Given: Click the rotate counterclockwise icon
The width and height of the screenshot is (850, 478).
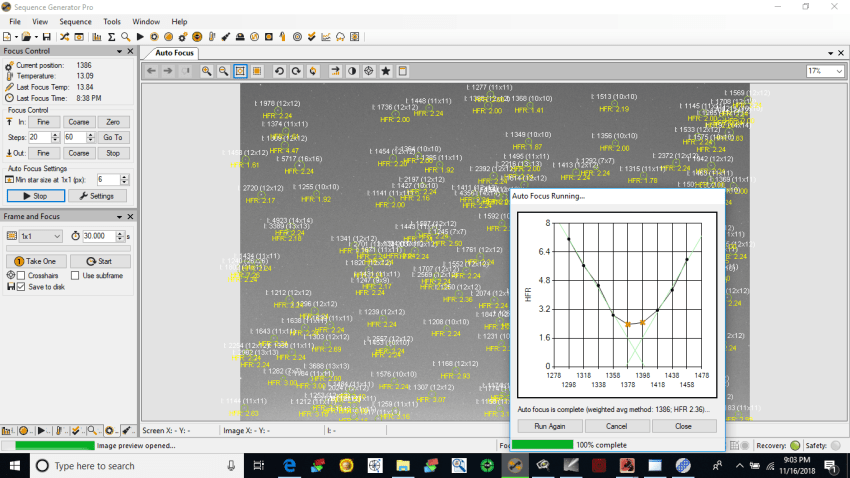Looking at the screenshot, I should click(x=279, y=71).
